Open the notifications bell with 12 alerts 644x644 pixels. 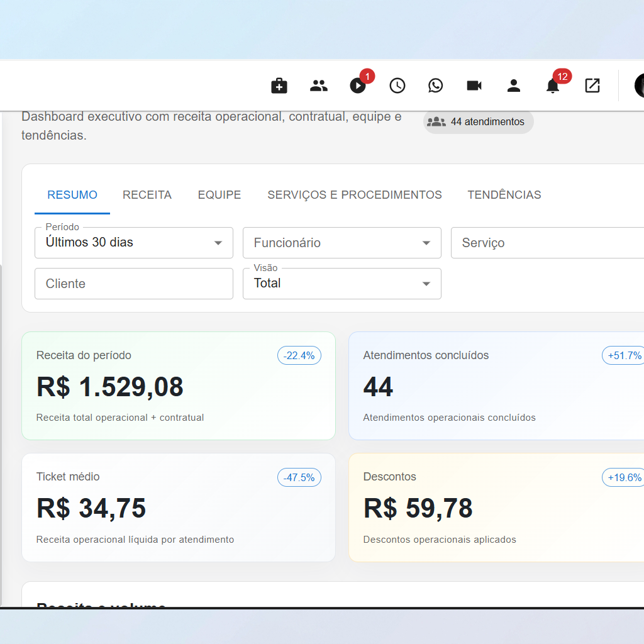553,86
